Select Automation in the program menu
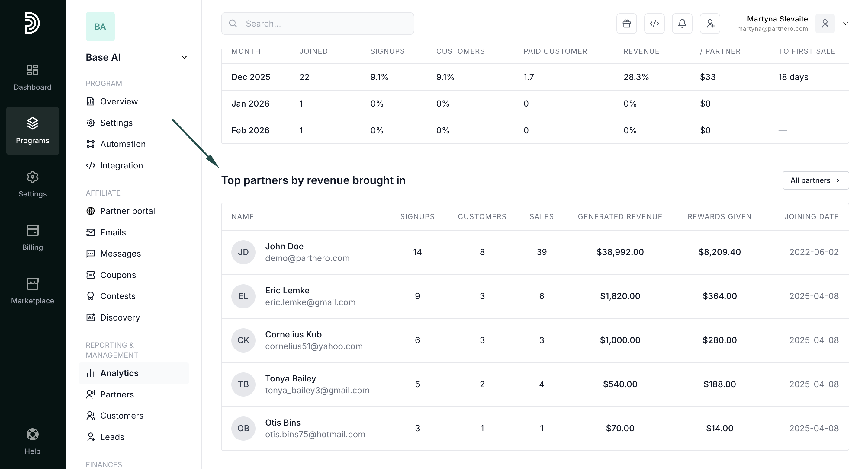 click(123, 144)
